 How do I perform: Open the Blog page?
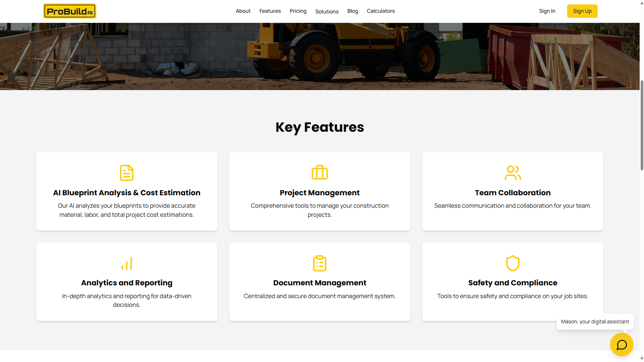[353, 11]
